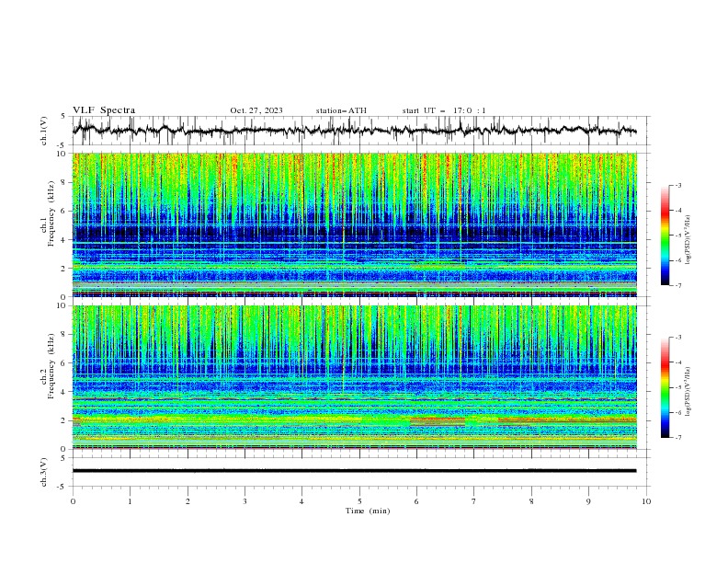This screenshot has width=728, height=563.
Task: Click the "ch.1(V)" waveform axis label
Action: click(x=44, y=131)
